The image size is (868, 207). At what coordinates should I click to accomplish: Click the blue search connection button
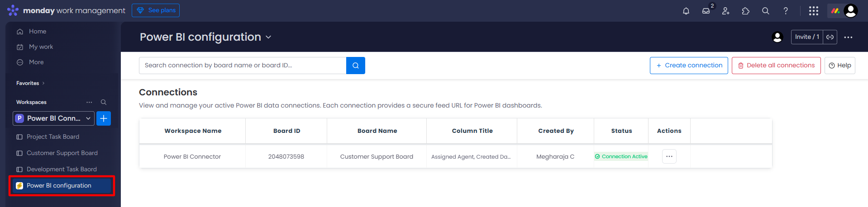tap(356, 66)
